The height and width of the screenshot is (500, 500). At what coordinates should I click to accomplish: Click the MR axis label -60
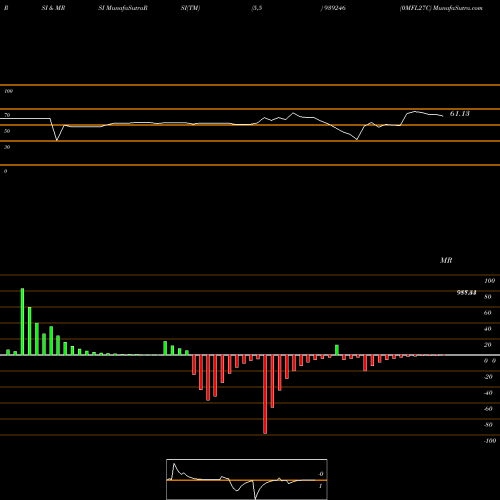488,409
